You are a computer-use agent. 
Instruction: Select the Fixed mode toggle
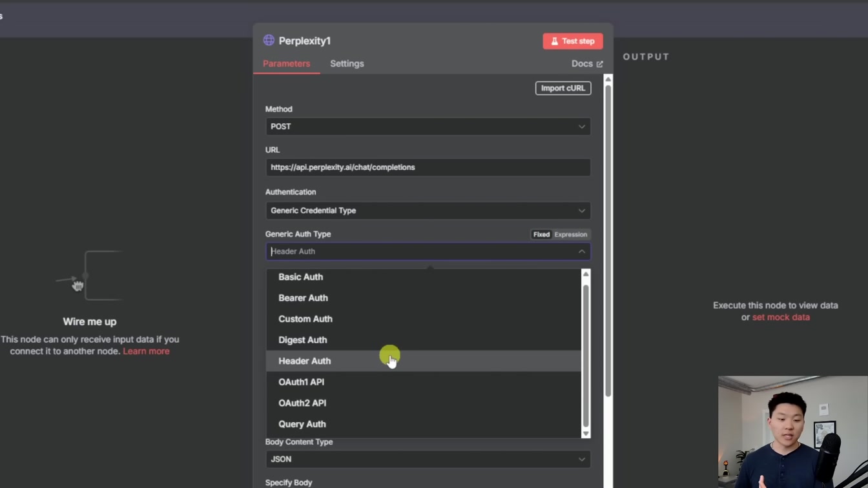tap(541, 235)
